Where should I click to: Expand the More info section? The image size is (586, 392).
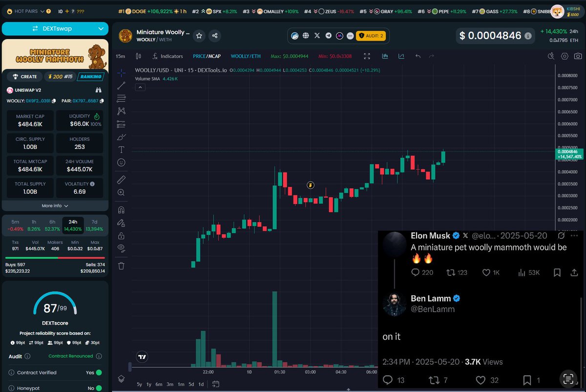tap(55, 206)
